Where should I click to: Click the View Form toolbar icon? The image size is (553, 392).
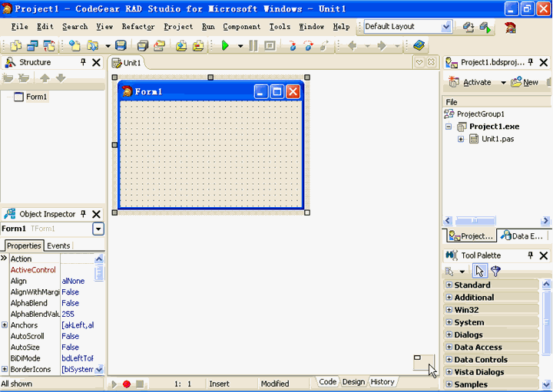pos(32,45)
